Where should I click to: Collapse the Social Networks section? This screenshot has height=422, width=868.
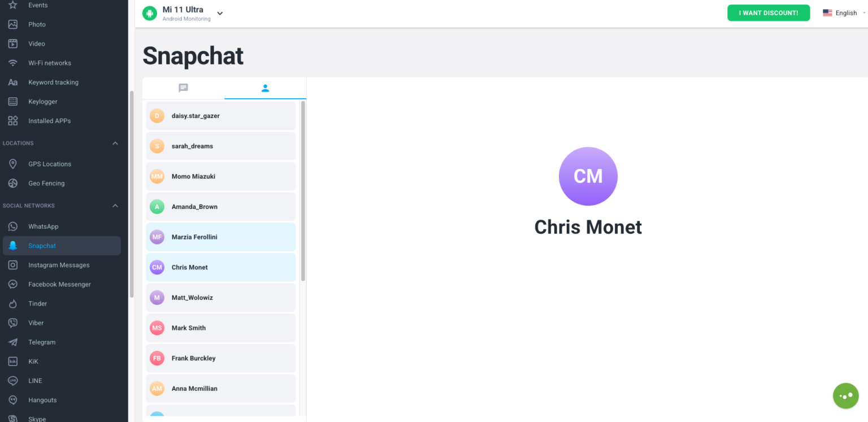[115, 206]
